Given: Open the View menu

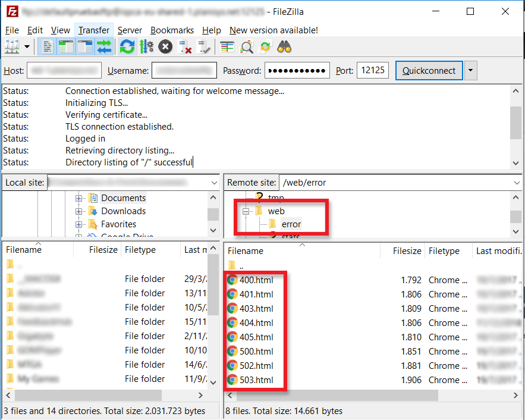Looking at the screenshot, I should click(60, 30).
